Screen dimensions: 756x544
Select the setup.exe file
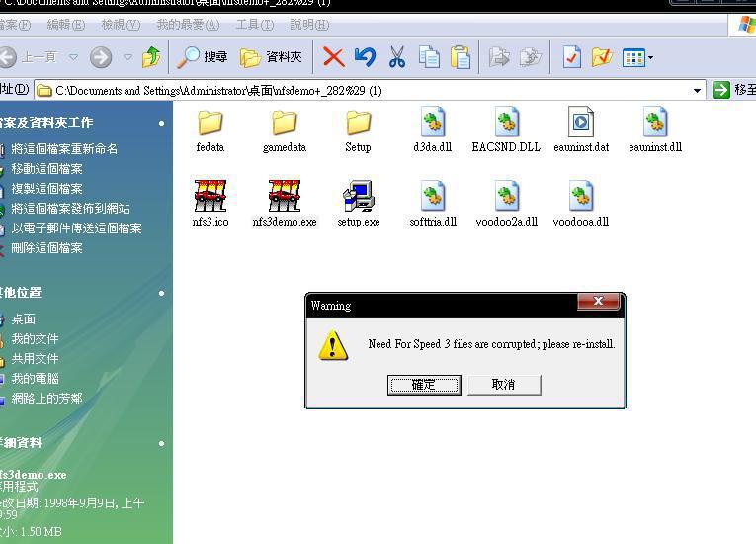click(358, 204)
